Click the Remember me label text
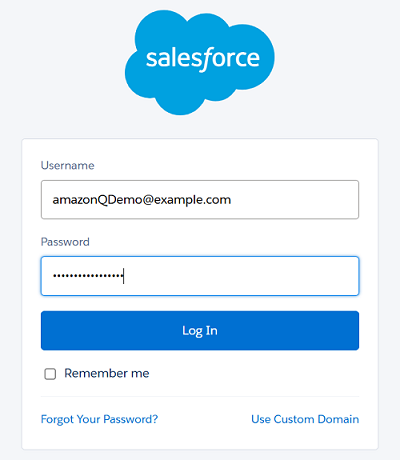Image resolution: width=400 pixels, height=460 pixels. pyautogui.click(x=107, y=373)
